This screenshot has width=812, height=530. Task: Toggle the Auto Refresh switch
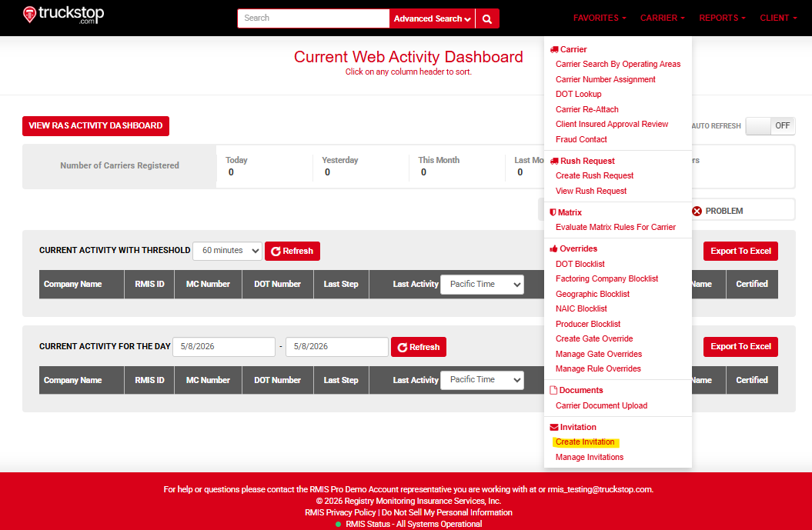[x=770, y=126]
